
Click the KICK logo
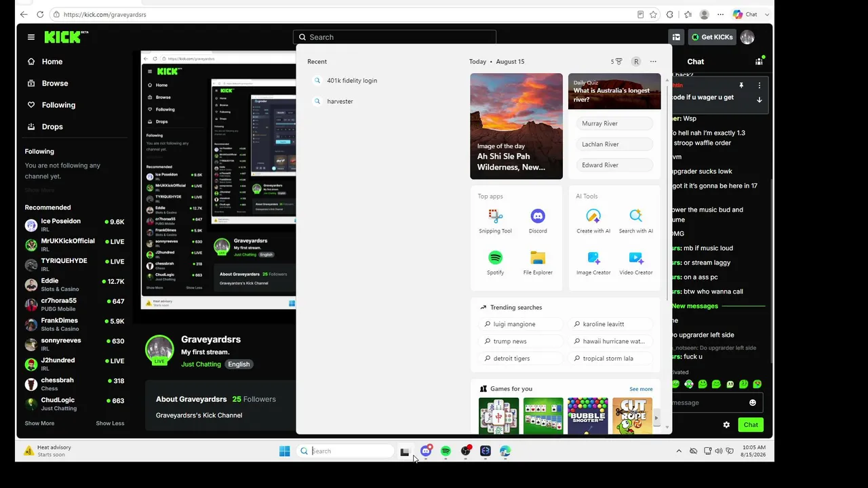tap(66, 37)
